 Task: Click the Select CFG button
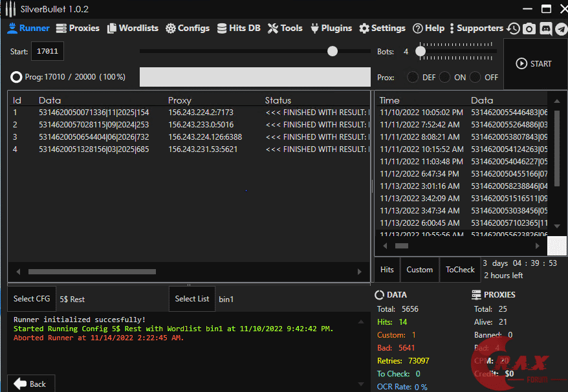[x=32, y=299]
